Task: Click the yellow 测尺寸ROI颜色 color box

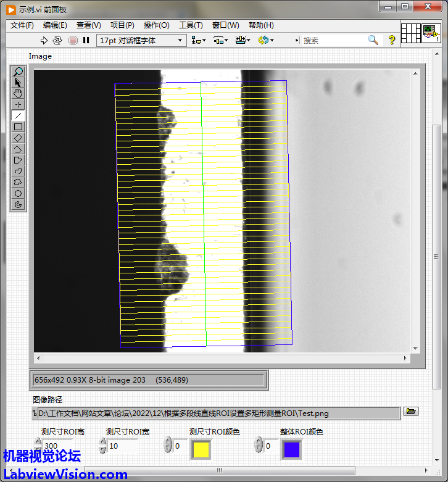Action: (x=201, y=449)
